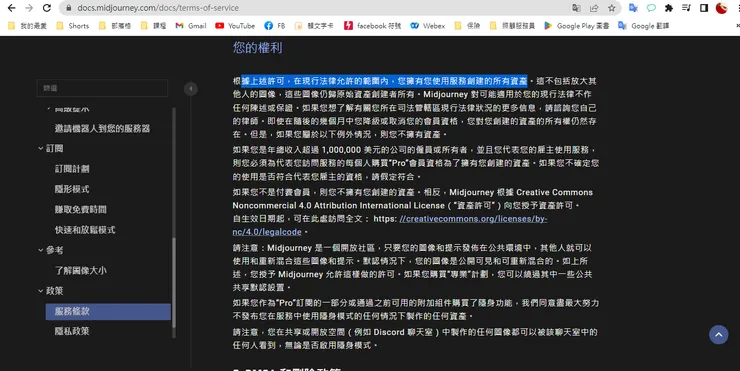Open 邀請機器人到您的服務器 in sidebar
Image resolution: width=740 pixels, height=371 pixels.
coord(102,128)
